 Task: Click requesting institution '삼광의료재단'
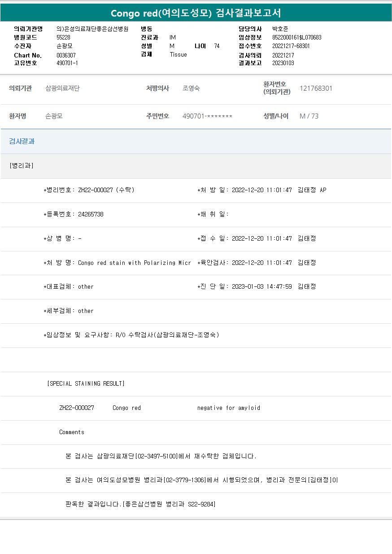[x=62, y=88]
